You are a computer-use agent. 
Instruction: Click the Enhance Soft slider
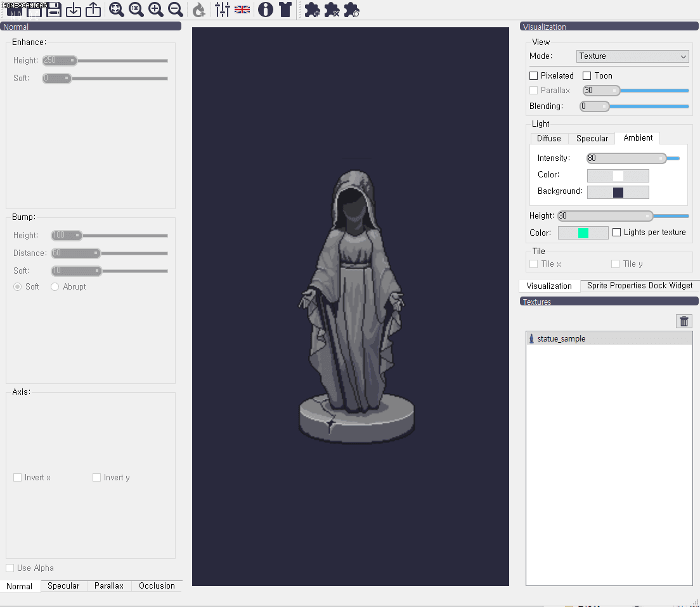[x=105, y=78]
